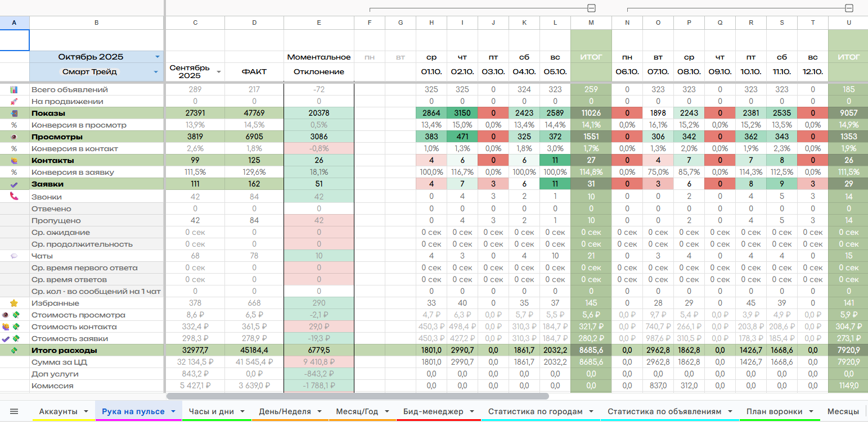The image size is (868, 422).
Task: Switch to the Месяцы sheet tab
Action: tap(843, 412)
